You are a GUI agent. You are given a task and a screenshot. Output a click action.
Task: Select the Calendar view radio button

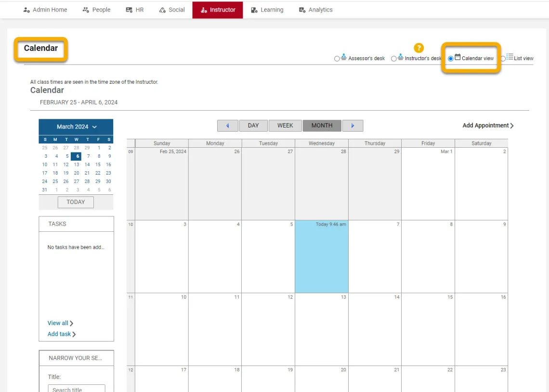tap(451, 59)
